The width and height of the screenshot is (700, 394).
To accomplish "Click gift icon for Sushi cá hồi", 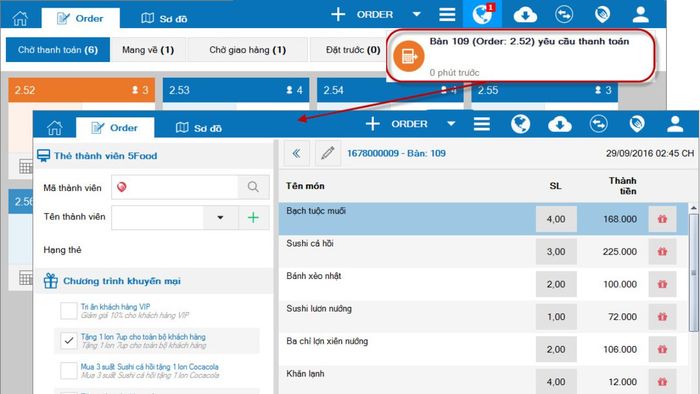I will [662, 252].
